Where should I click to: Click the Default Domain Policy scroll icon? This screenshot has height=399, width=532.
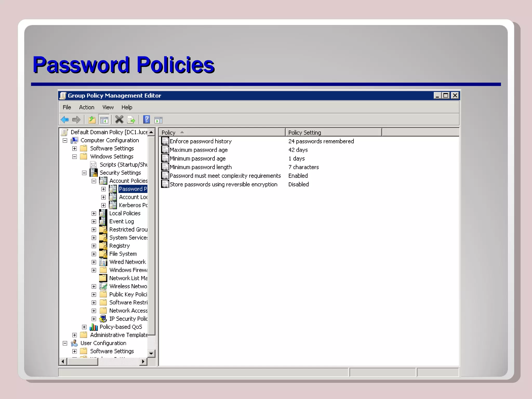tap(64, 132)
